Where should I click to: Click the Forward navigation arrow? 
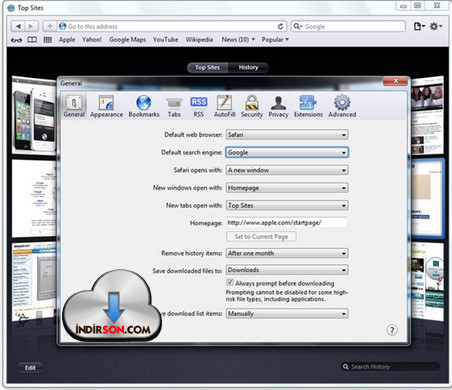tap(31, 26)
